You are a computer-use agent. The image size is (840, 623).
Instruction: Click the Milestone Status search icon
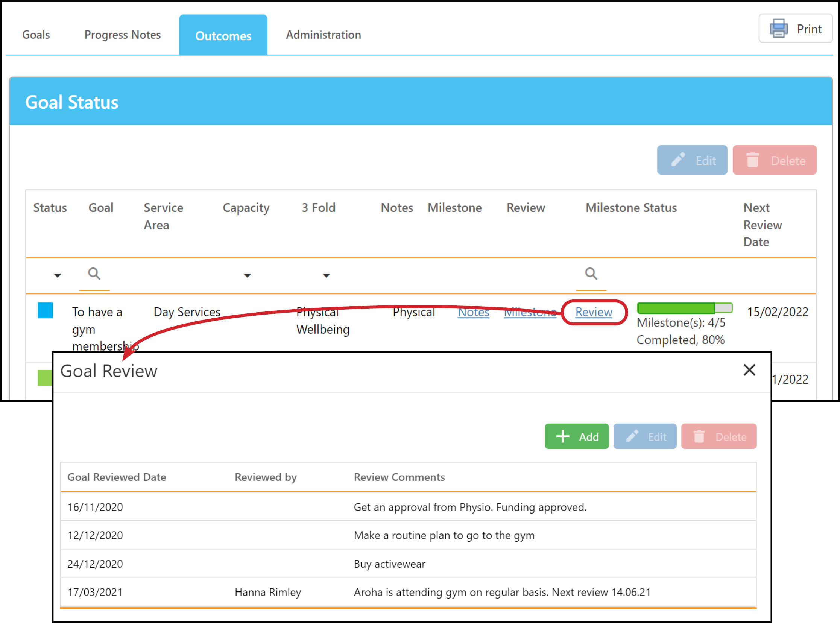(x=591, y=274)
